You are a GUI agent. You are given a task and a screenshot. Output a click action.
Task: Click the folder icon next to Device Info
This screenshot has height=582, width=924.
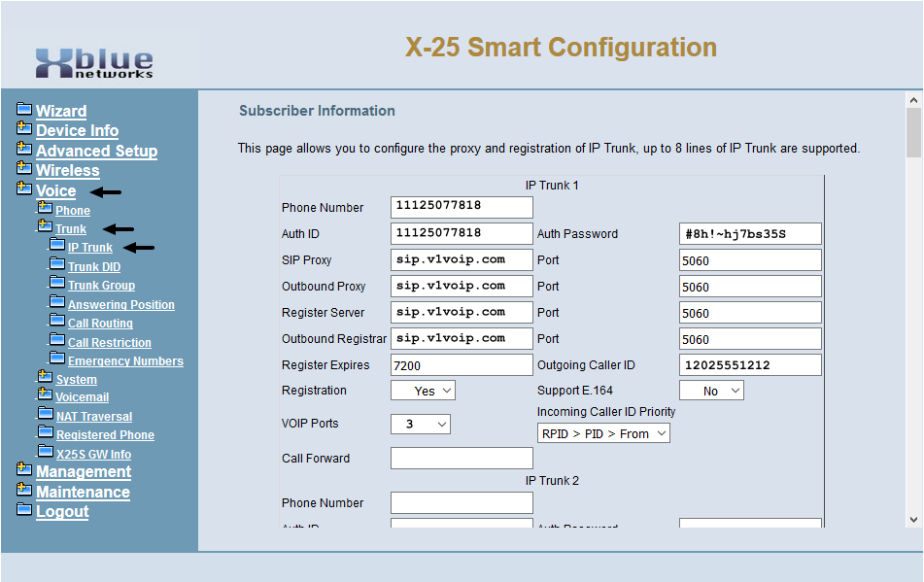tap(26, 130)
